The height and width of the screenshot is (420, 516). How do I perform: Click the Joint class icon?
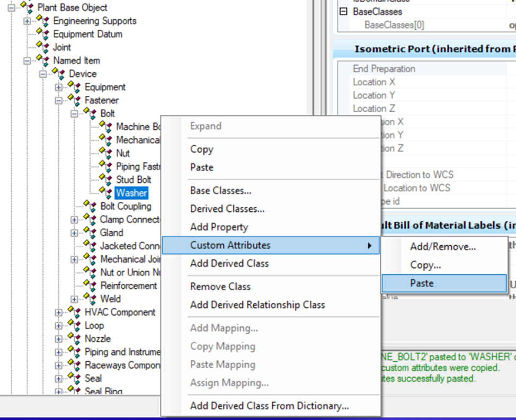[42, 47]
